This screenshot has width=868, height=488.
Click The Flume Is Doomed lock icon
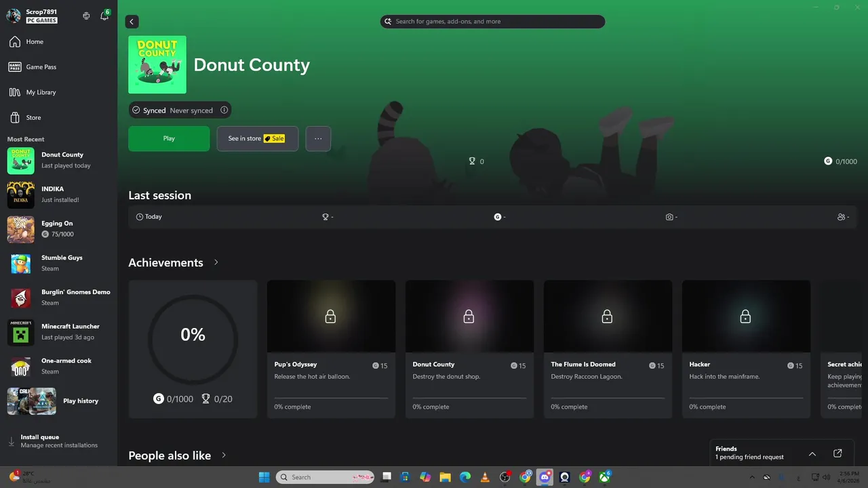point(607,317)
